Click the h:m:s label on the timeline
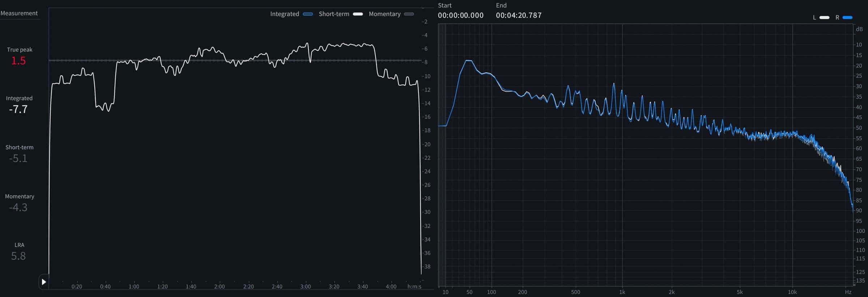The image size is (868, 297). point(414,286)
